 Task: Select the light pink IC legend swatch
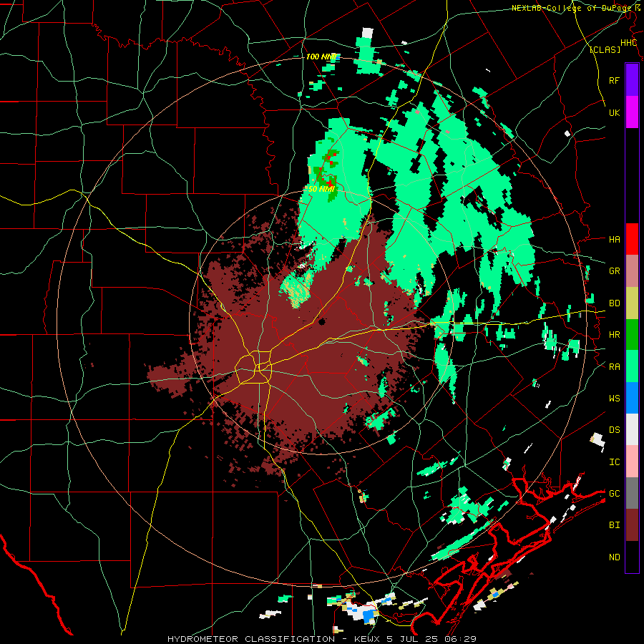tap(632, 462)
